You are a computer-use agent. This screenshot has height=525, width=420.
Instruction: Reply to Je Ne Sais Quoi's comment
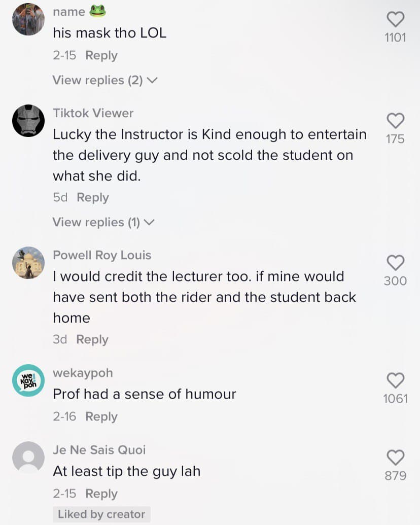tap(101, 494)
